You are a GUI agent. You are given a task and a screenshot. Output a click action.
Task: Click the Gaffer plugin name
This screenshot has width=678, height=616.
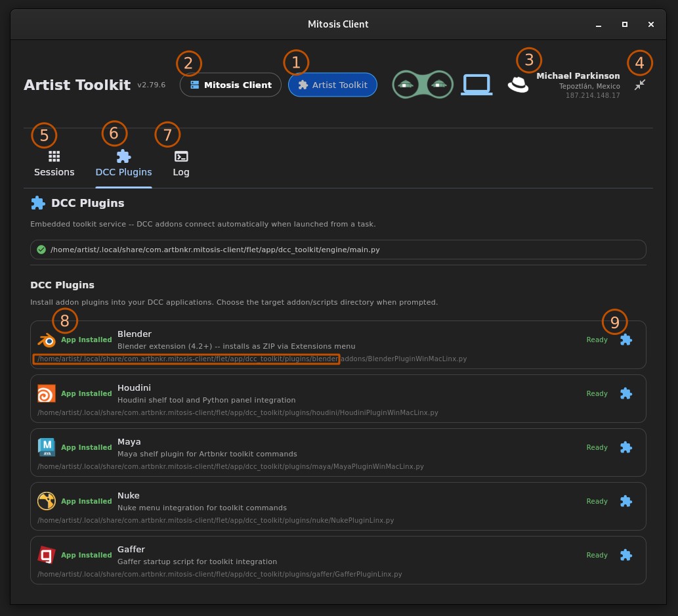click(131, 549)
